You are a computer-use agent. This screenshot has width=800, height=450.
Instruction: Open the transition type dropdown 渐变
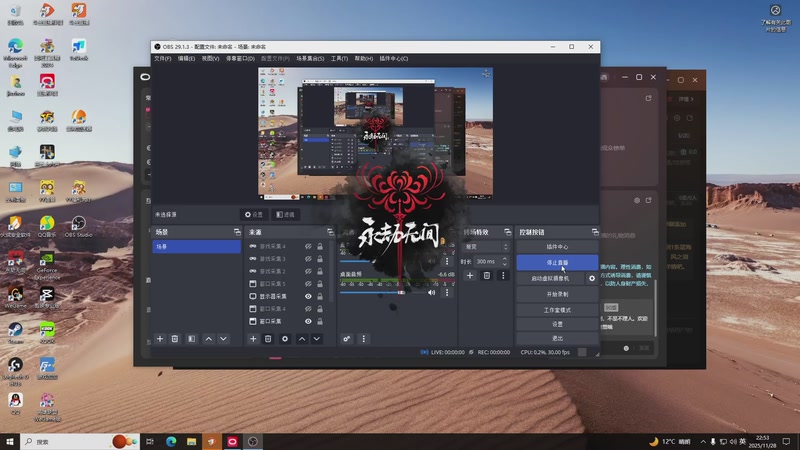tap(486, 247)
